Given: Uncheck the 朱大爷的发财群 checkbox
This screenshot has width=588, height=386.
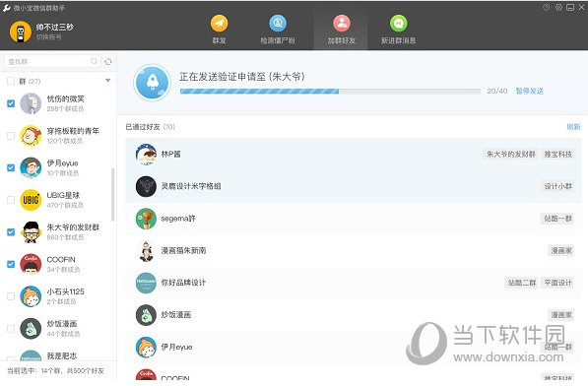Looking at the screenshot, I should [x=11, y=232].
